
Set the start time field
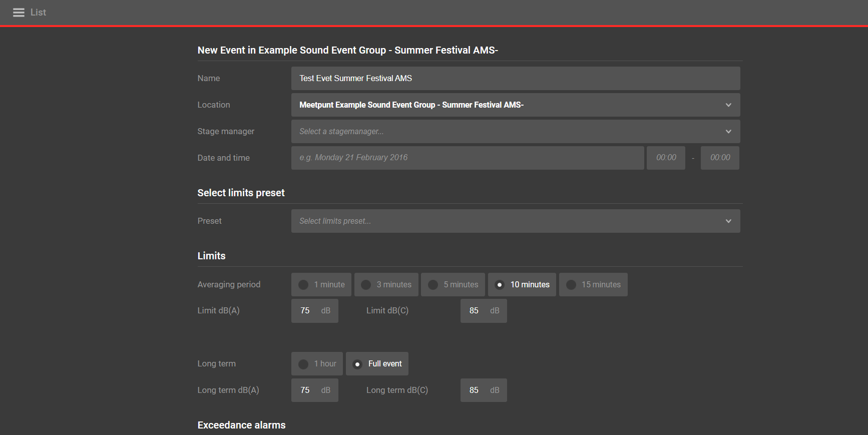tap(666, 158)
